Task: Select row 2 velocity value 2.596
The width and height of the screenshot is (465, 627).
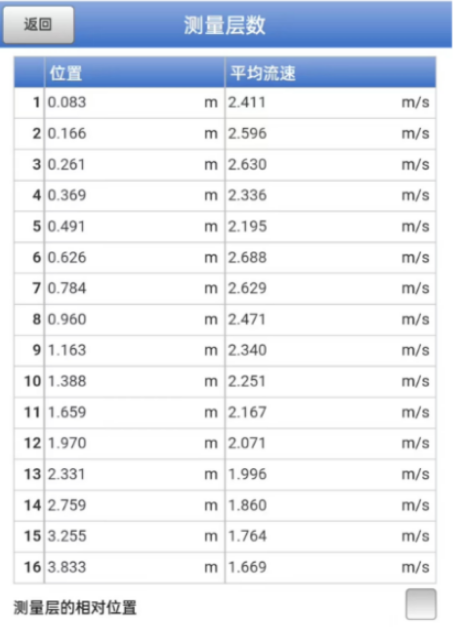Action: click(247, 134)
